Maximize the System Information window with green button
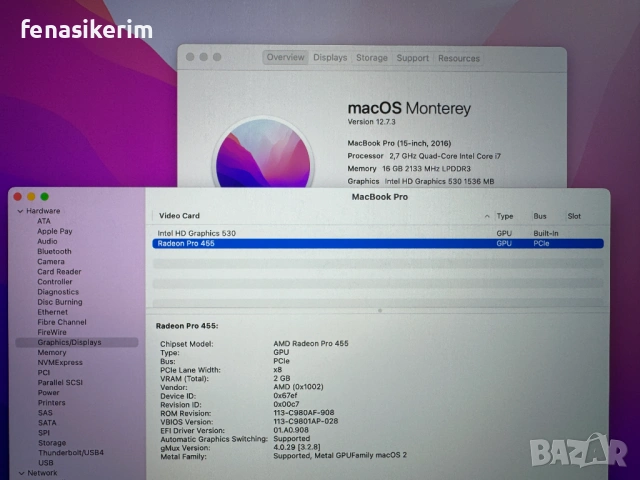Screen dimensions: 640x480 (x=44, y=197)
